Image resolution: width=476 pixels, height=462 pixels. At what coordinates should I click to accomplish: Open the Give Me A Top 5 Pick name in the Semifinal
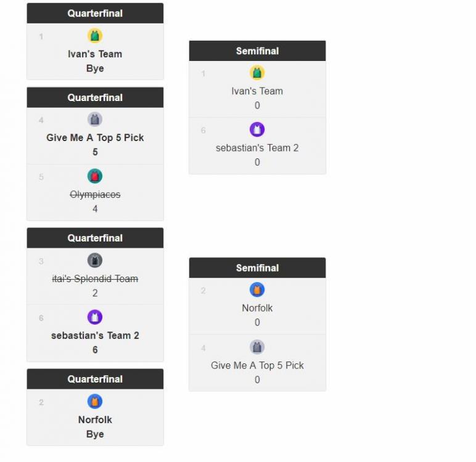[257, 365]
